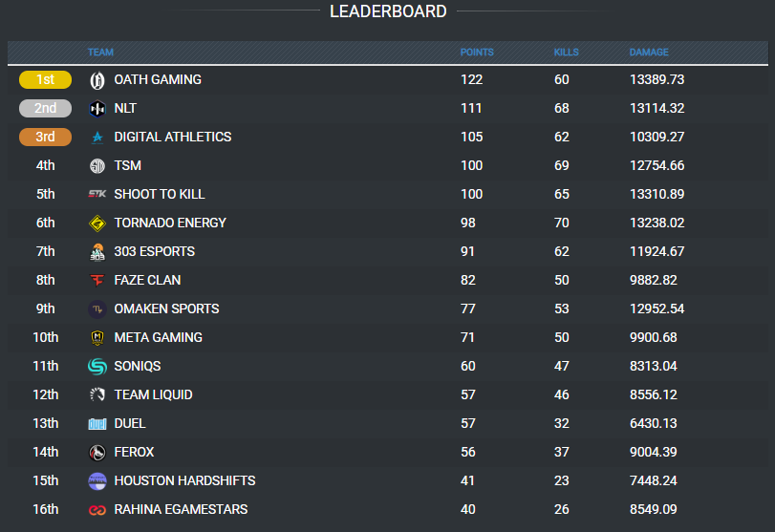
Task: Select the RAHINA EGAMESTARS team name
Action: 181,509
